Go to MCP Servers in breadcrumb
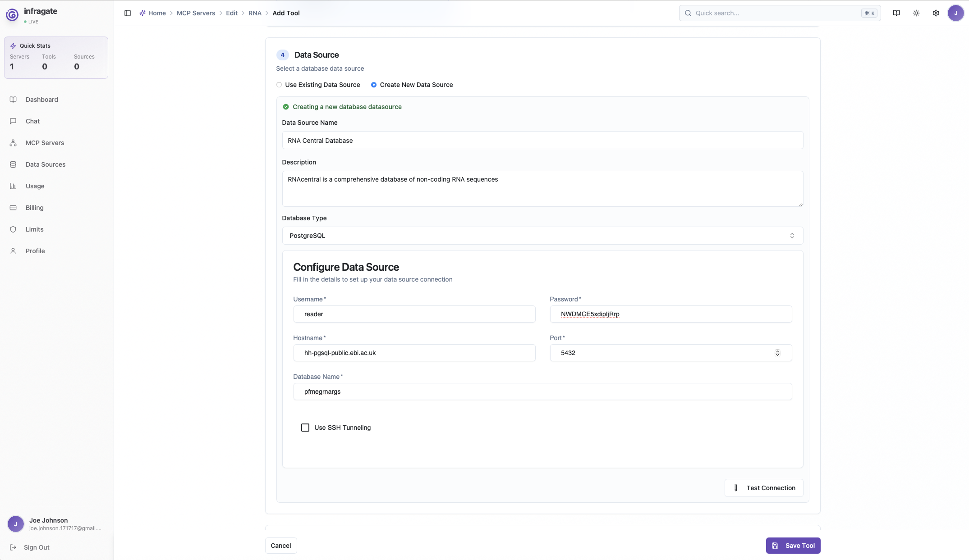 (196, 13)
